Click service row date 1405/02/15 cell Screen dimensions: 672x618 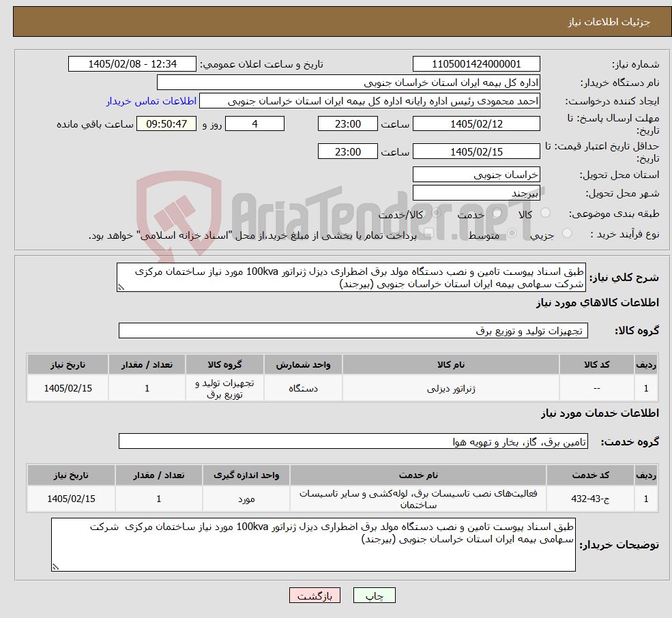coord(71,499)
